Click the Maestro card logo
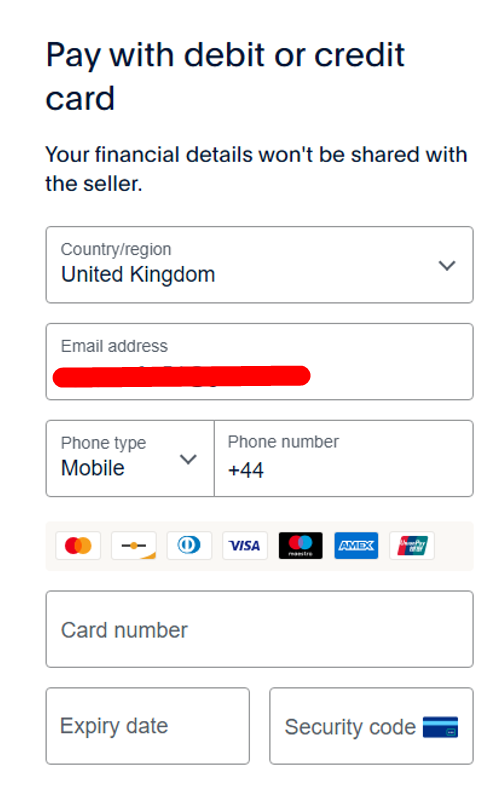498x800 pixels. click(301, 545)
